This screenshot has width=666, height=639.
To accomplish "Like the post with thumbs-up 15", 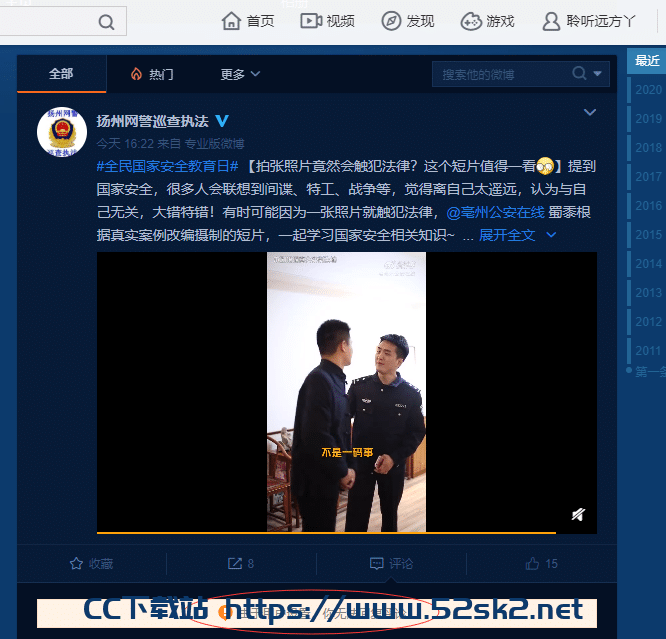I will point(542,563).
